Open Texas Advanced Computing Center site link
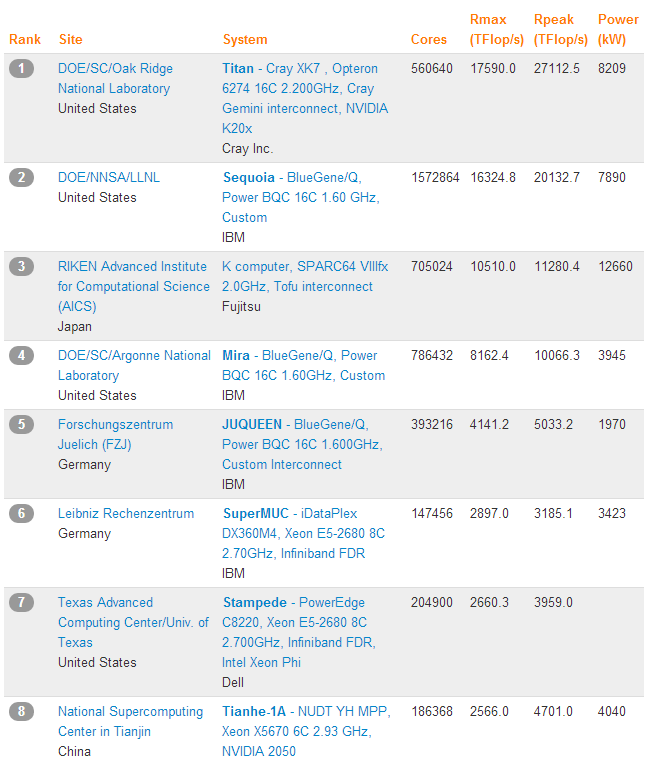Image resolution: width=669 pixels, height=761 pixels. 133,622
